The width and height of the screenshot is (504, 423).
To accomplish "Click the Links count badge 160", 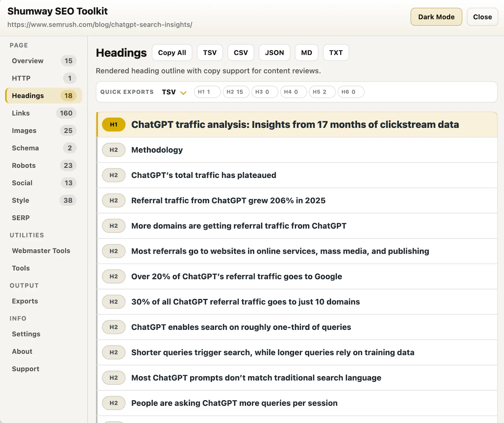I will point(66,113).
